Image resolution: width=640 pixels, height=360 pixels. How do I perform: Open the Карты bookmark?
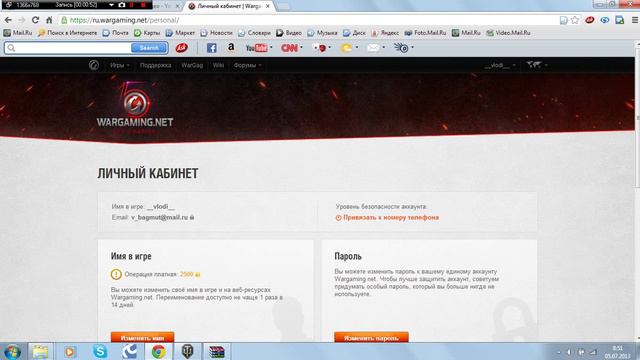tap(147, 33)
